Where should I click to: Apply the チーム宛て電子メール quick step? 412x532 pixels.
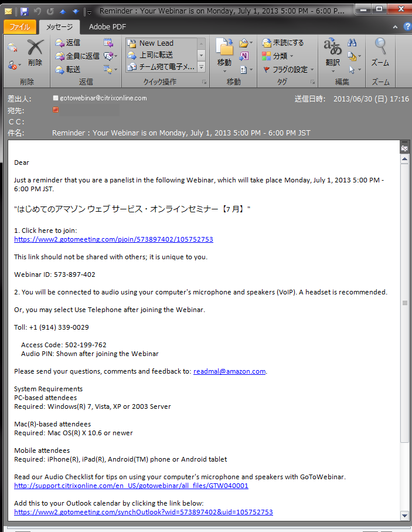coord(161,67)
